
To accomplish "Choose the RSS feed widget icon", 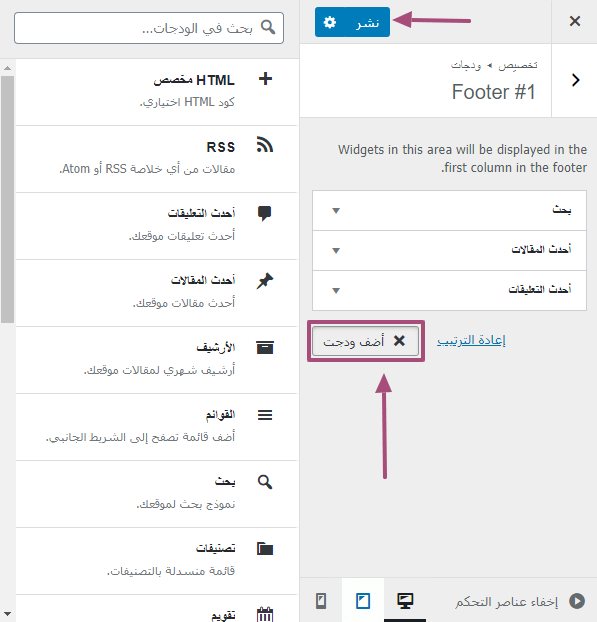I will [265, 145].
